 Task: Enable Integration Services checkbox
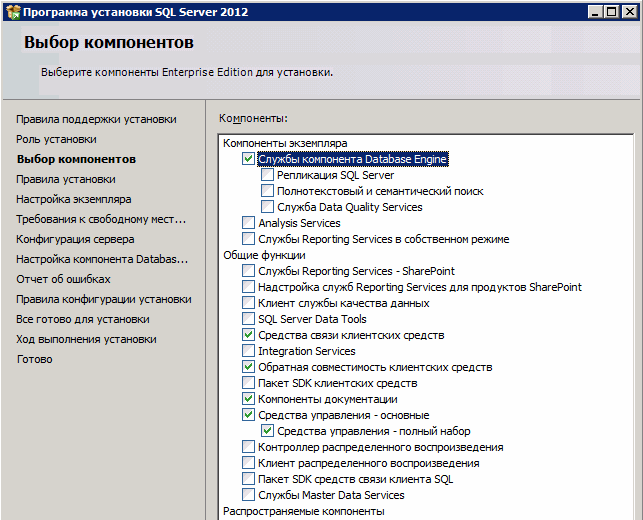tap(248, 351)
